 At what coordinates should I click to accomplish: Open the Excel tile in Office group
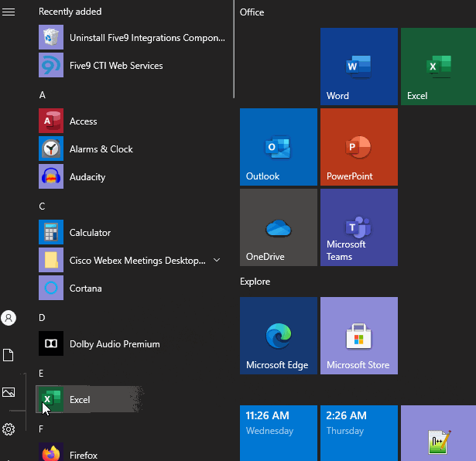coord(438,67)
